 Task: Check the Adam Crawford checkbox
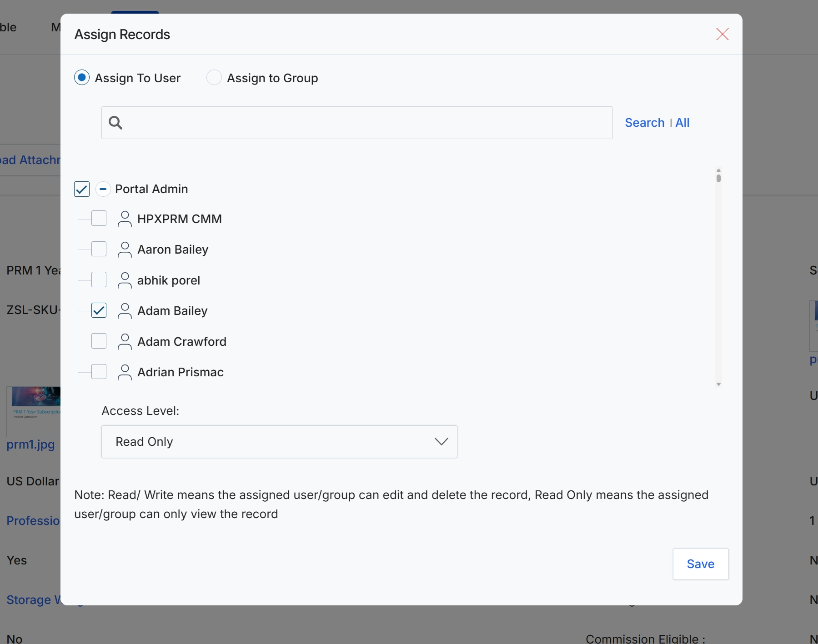(x=99, y=341)
